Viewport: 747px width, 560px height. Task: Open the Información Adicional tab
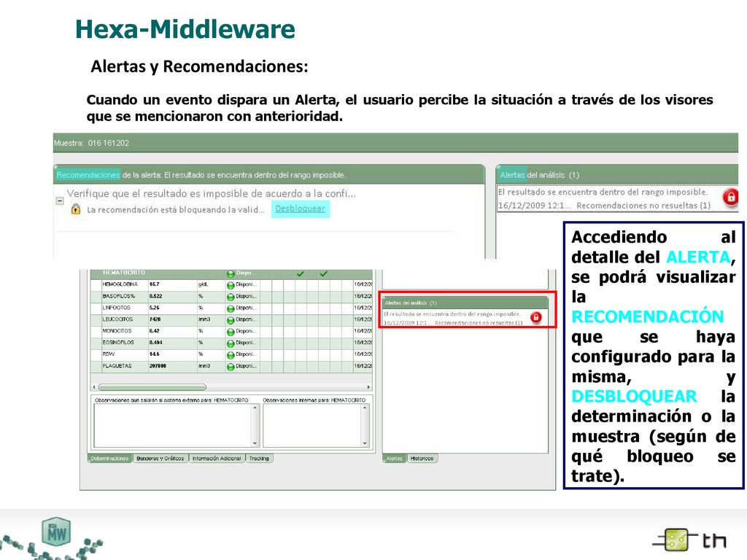pos(217,459)
